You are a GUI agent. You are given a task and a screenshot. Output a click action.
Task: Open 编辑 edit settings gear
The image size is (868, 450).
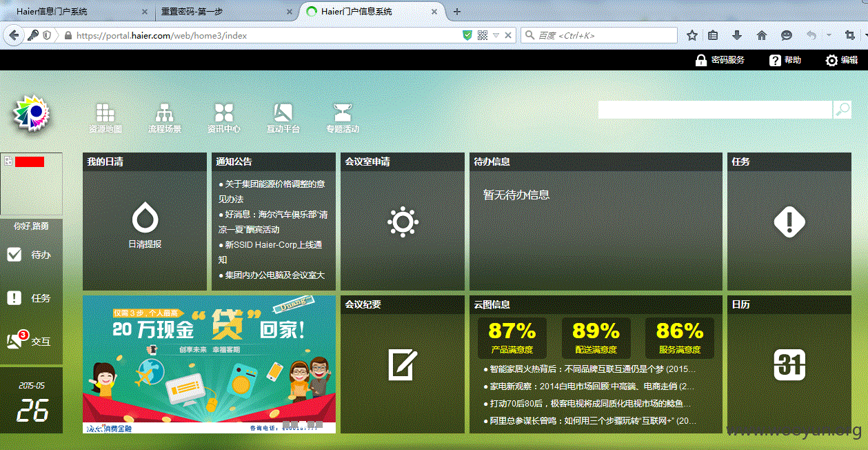click(842, 60)
